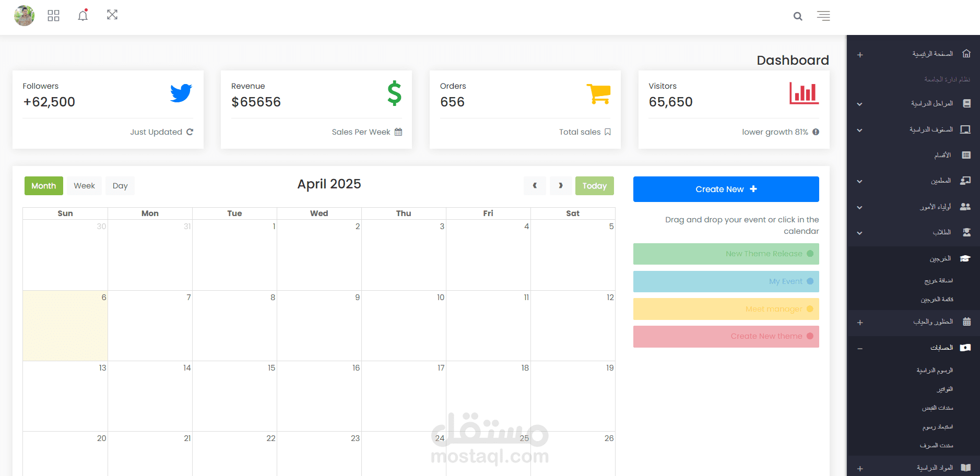The image size is (980, 476).
Task: Expand الصفحة الرئيسية with its plus sign
Action: click(x=860, y=55)
